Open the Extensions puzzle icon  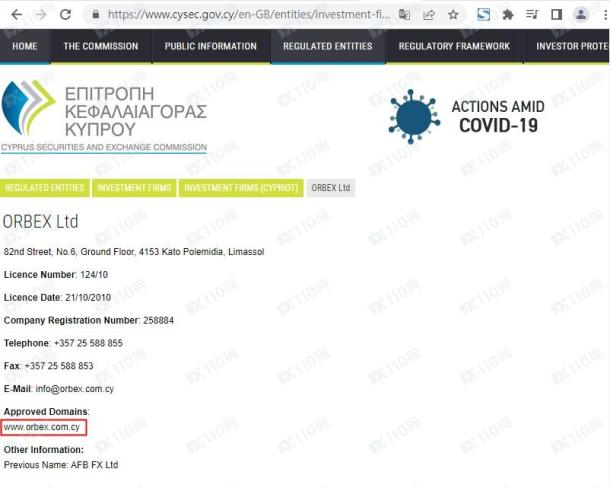pyautogui.click(x=508, y=15)
